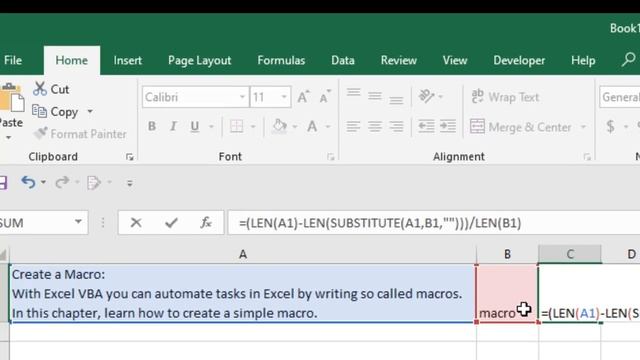The image size is (640, 360).
Task: Open the Review tab
Action: click(x=399, y=60)
